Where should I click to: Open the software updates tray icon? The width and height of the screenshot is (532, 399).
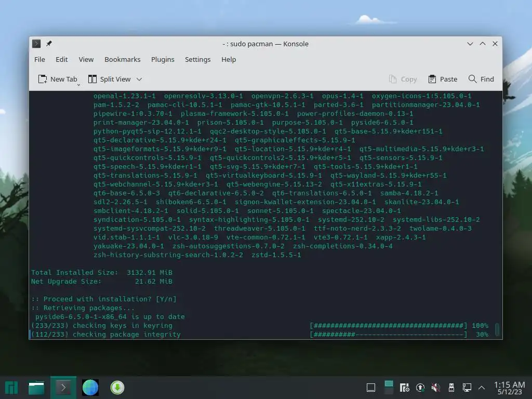click(420, 388)
